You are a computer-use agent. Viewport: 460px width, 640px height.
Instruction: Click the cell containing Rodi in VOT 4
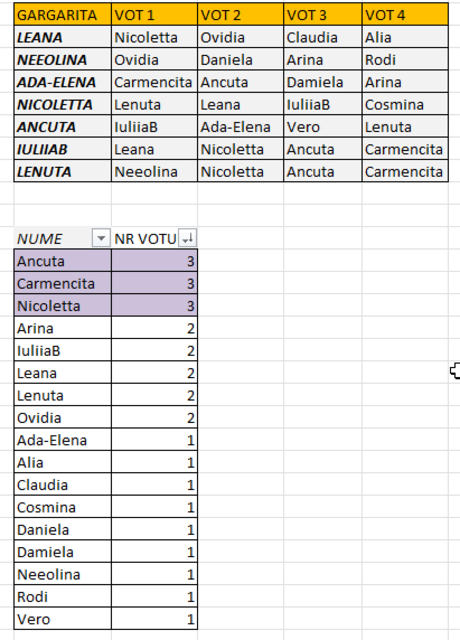point(405,60)
